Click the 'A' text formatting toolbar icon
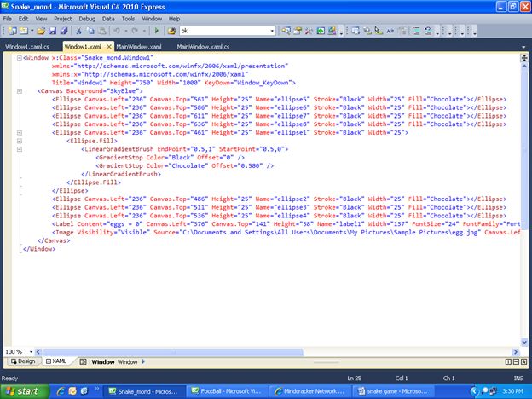 coord(390,31)
